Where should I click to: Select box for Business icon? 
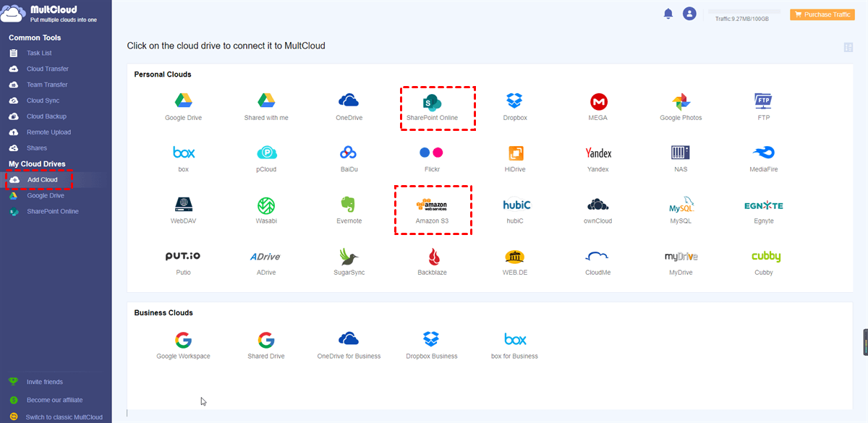(515, 346)
